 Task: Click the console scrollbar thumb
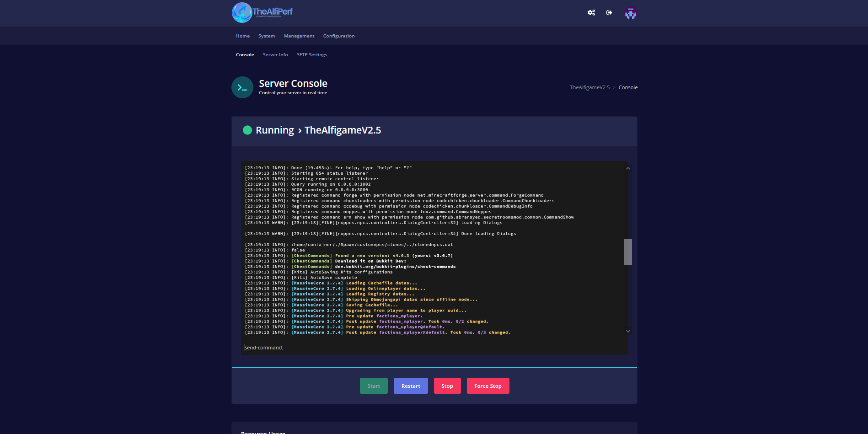pos(628,252)
